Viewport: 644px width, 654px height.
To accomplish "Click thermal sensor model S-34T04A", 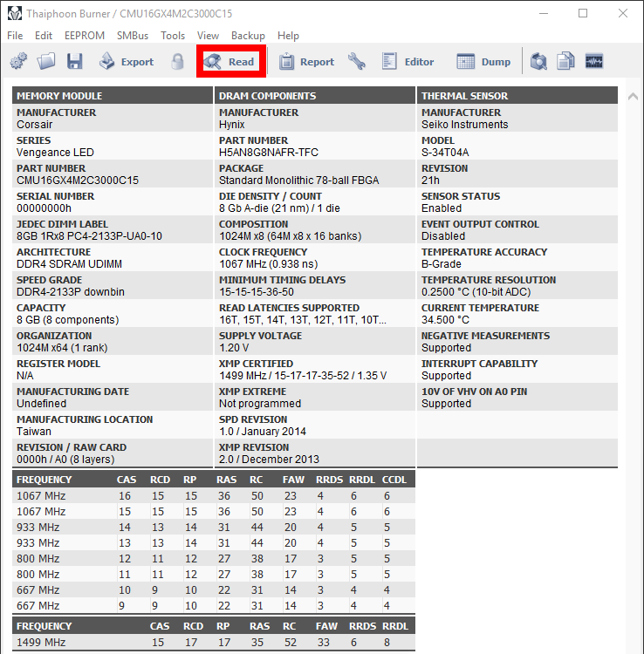I will tap(445, 153).
